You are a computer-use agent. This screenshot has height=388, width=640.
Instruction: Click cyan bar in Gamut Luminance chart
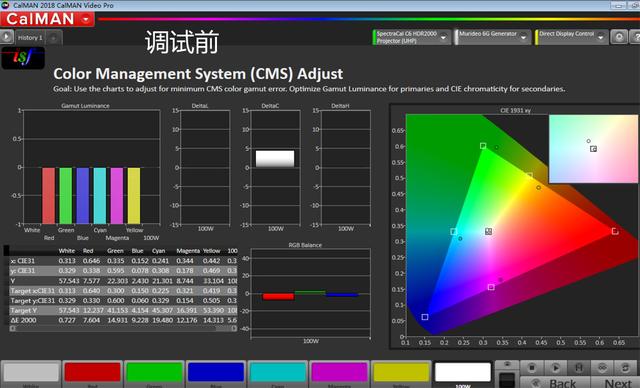[x=100, y=196]
